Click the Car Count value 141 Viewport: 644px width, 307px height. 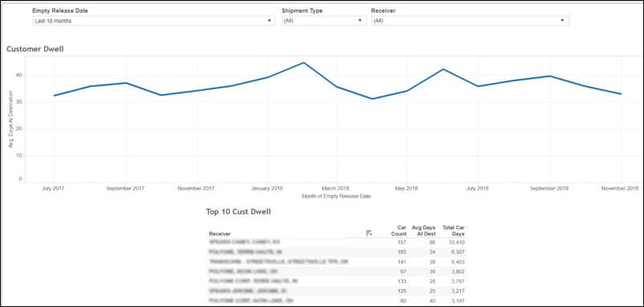coord(402,262)
